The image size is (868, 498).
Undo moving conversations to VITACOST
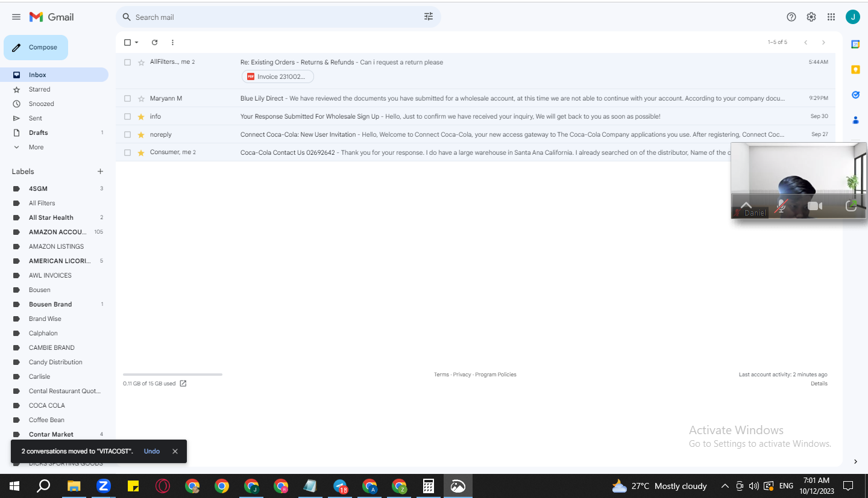click(x=152, y=452)
